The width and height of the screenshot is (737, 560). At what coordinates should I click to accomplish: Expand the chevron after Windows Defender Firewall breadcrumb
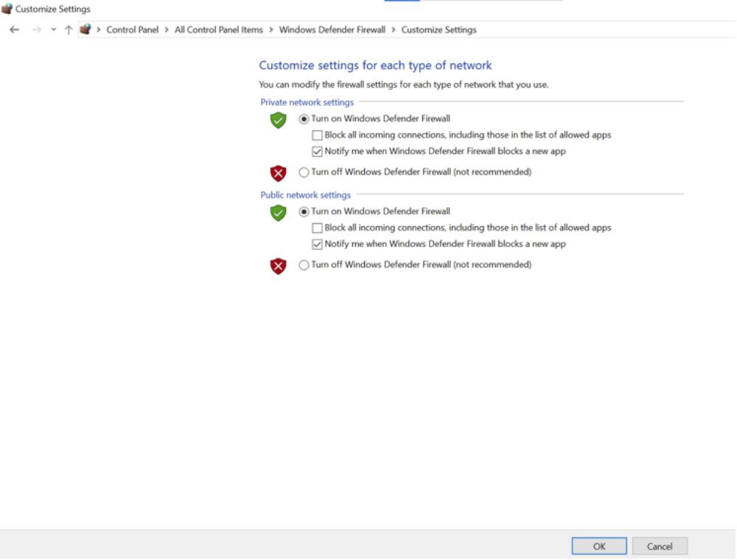(394, 30)
